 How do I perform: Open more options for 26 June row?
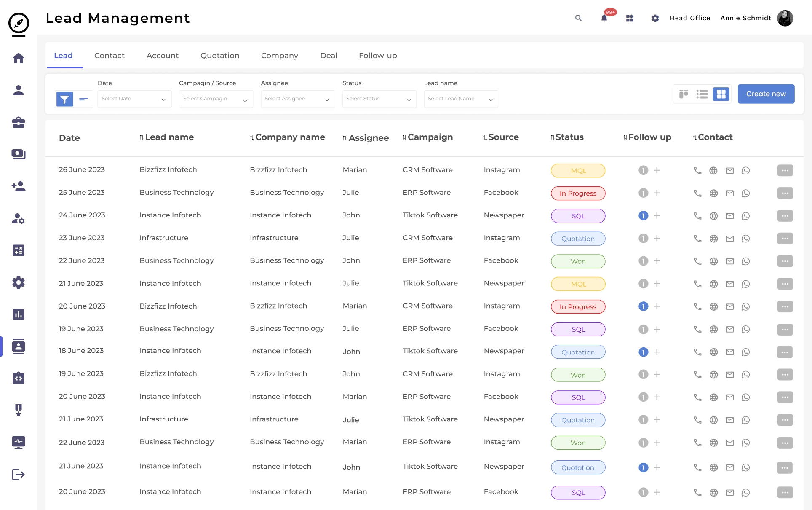(x=785, y=170)
